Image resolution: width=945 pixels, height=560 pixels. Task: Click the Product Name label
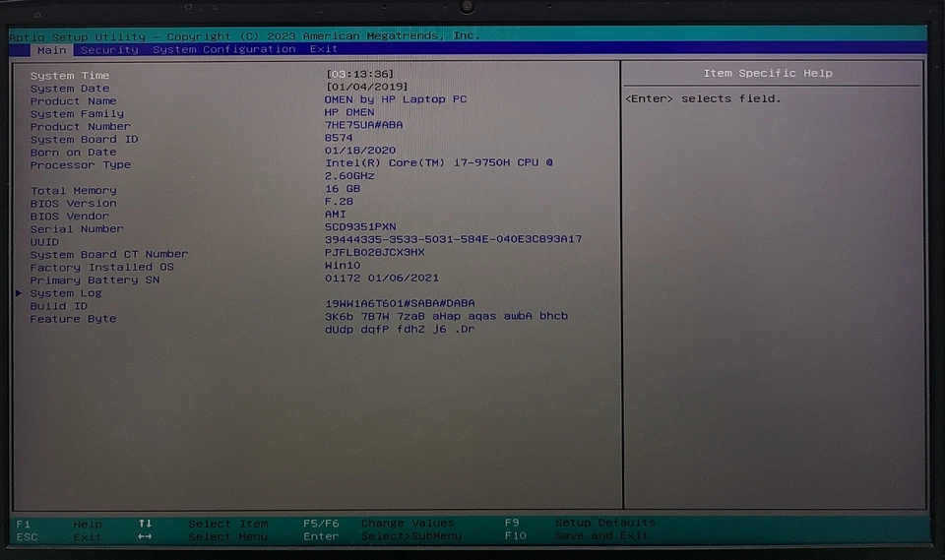[x=74, y=101]
